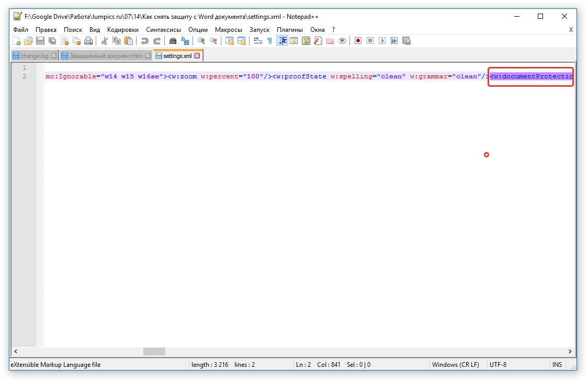Open the Плагины menu
Screen dimensions: 588x382
(x=290, y=30)
